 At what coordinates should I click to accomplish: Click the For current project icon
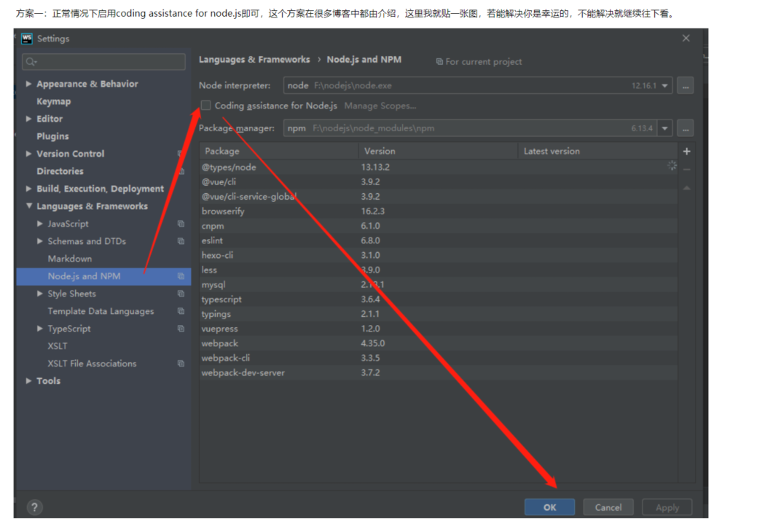coord(439,62)
